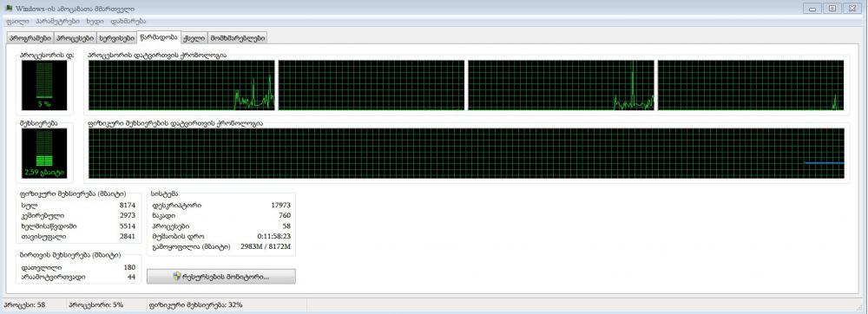Click the რესურსების მონიტორი button
868x314 pixels.
(220, 277)
